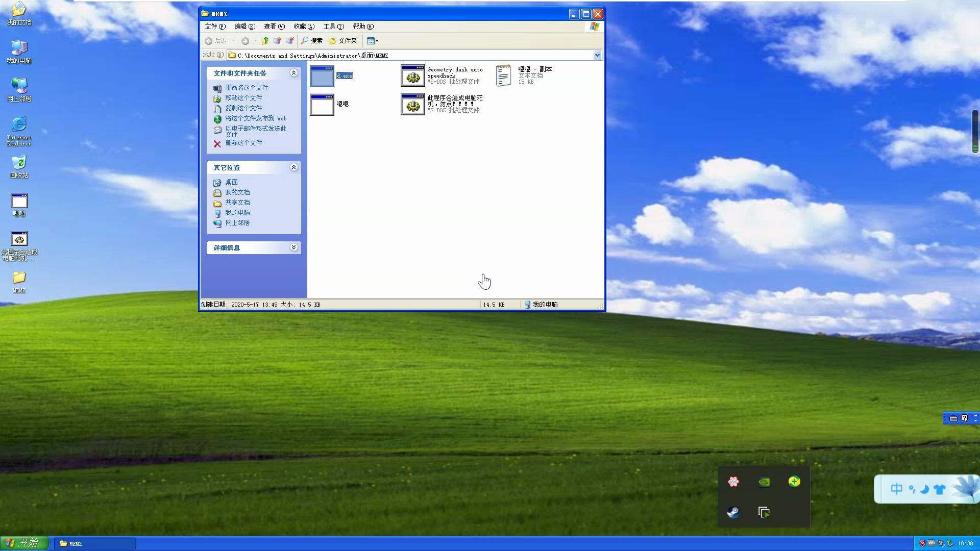The image size is (980, 551).
Task: Click the Steam icon in tray popup
Action: pyautogui.click(x=733, y=512)
